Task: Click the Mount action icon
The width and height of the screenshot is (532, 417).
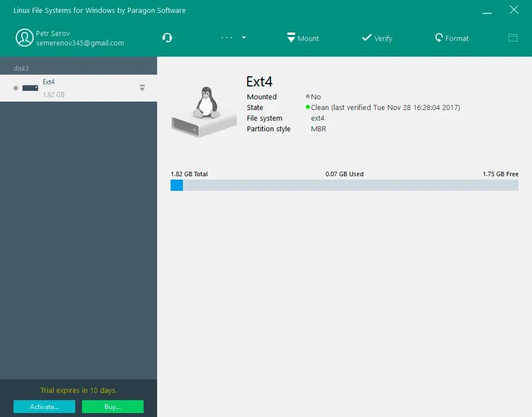Action: [291, 38]
